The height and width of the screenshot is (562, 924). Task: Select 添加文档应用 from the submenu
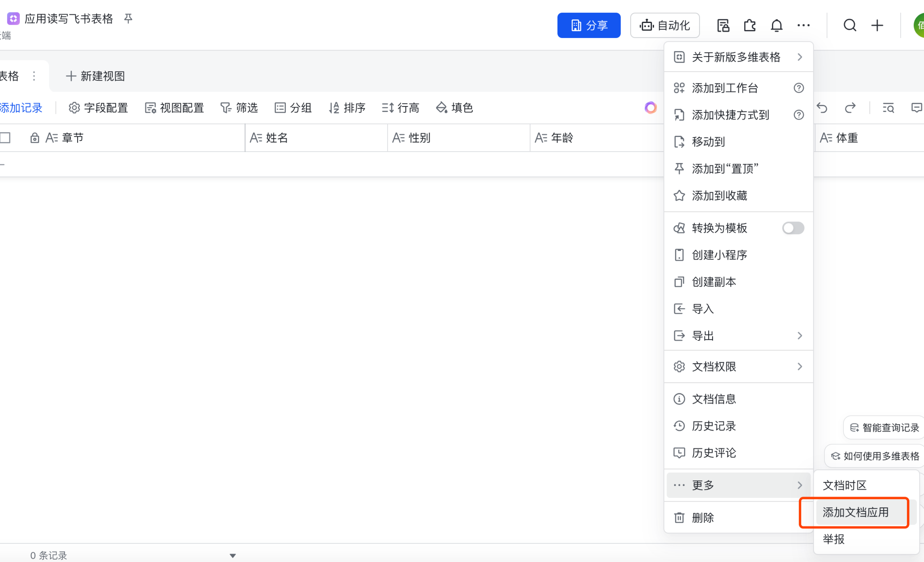click(x=855, y=512)
